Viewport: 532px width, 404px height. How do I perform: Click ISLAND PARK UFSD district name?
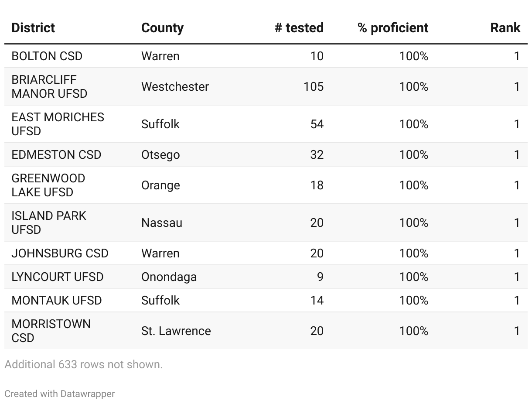tap(49, 223)
